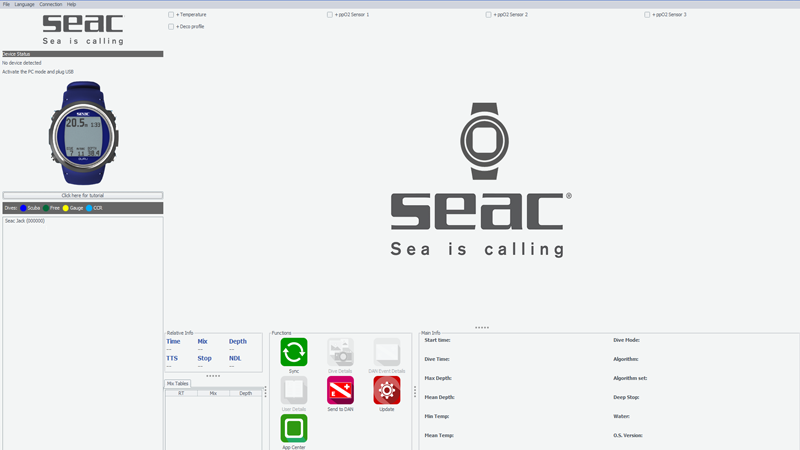Click the 'No device detected' status text
Screen dimensions: 800x450
click(x=22, y=63)
